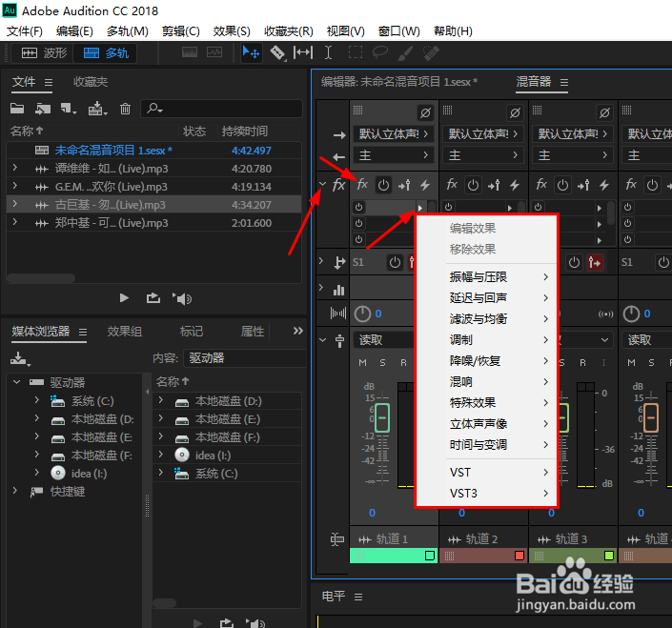Open the 窗口(W) menu
Screen dimensions: 672x628
[x=399, y=31]
